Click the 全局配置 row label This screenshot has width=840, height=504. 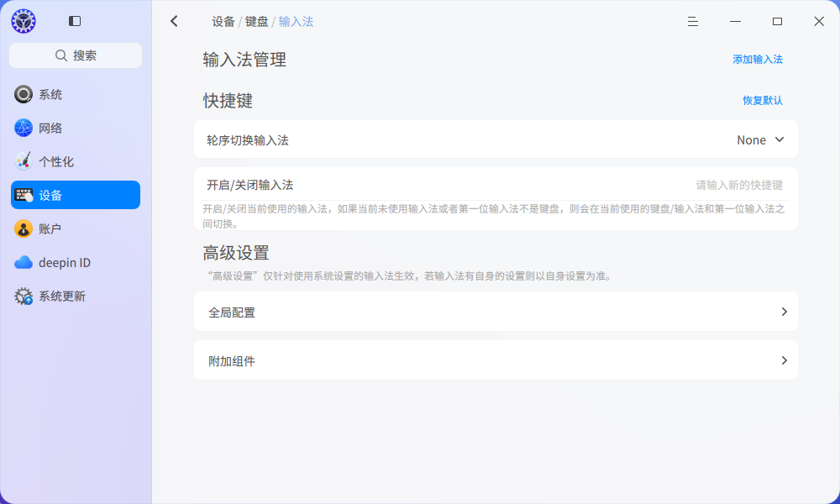click(232, 312)
